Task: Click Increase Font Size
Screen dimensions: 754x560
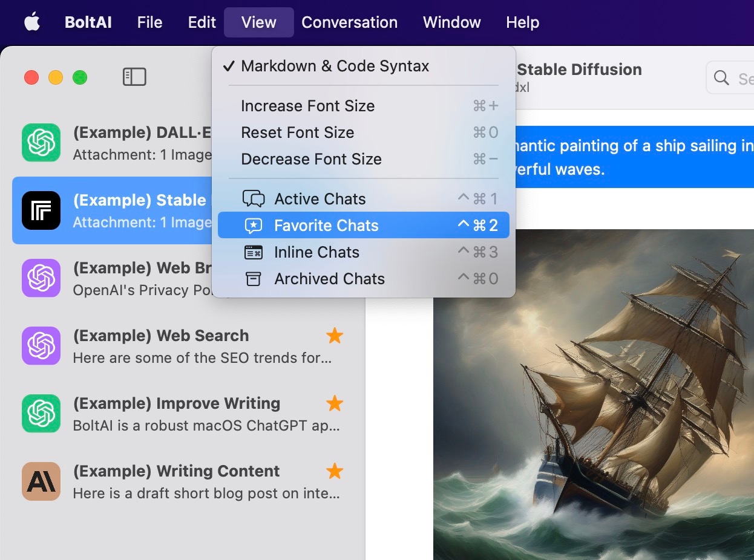Action: click(x=307, y=106)
